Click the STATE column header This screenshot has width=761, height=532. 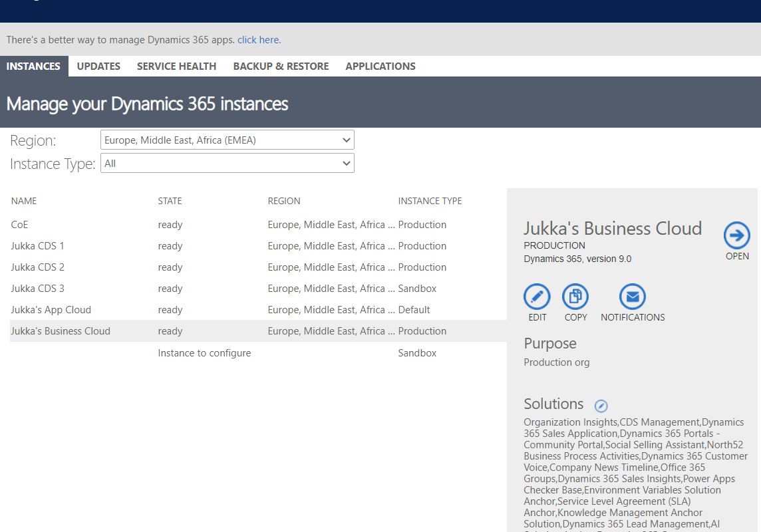point(170,201)
